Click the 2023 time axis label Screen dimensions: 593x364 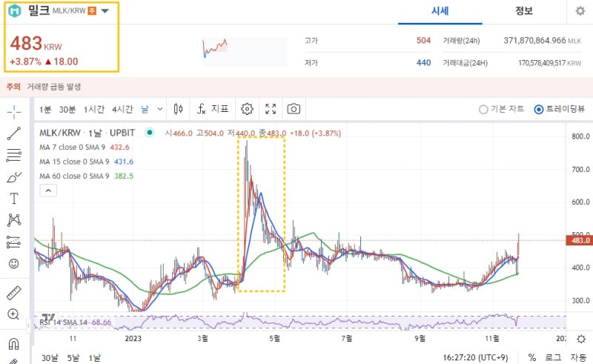(x=133, y=339)
